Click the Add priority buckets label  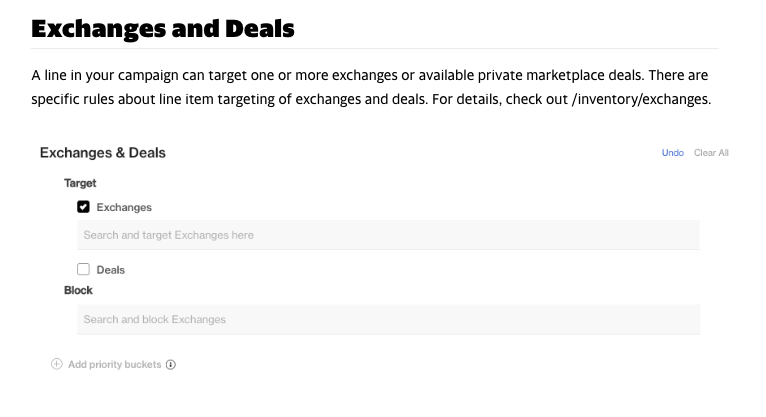[x=114, y=365]
